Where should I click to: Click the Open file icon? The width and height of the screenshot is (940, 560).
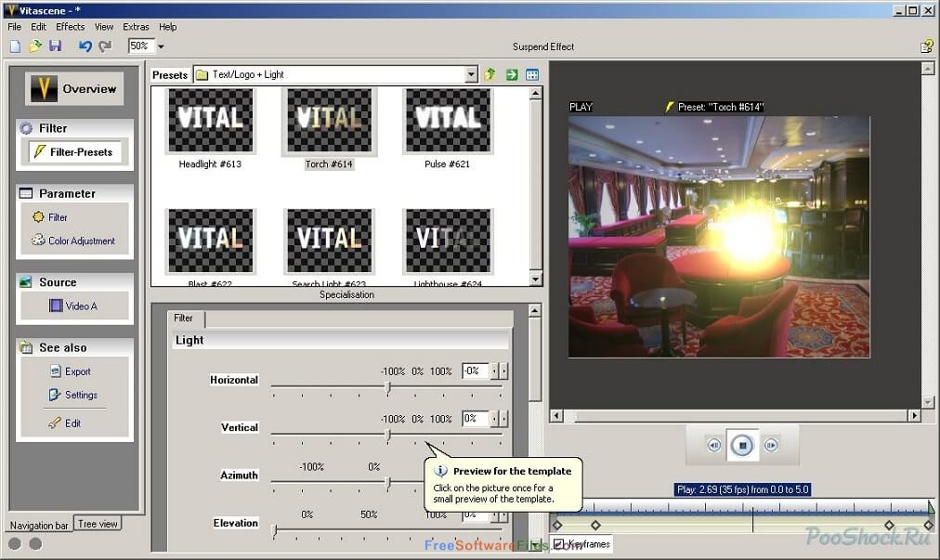(x=35, y=46)
